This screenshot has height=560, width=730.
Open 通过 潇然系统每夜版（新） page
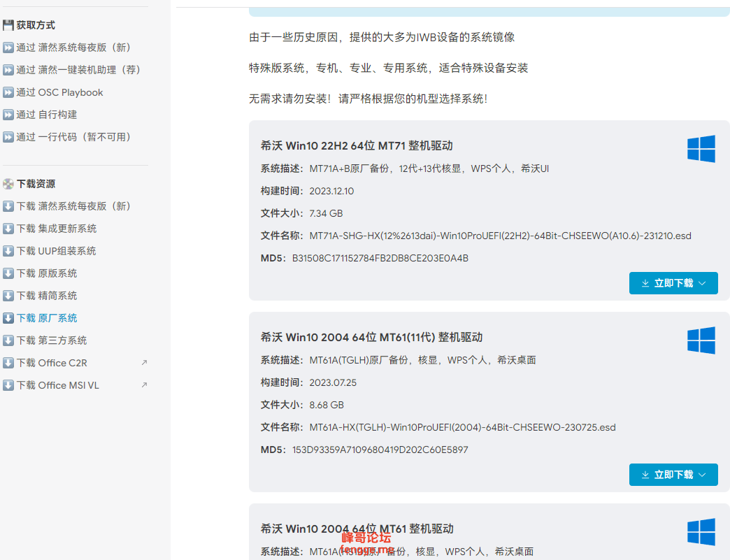click(73, 48)
